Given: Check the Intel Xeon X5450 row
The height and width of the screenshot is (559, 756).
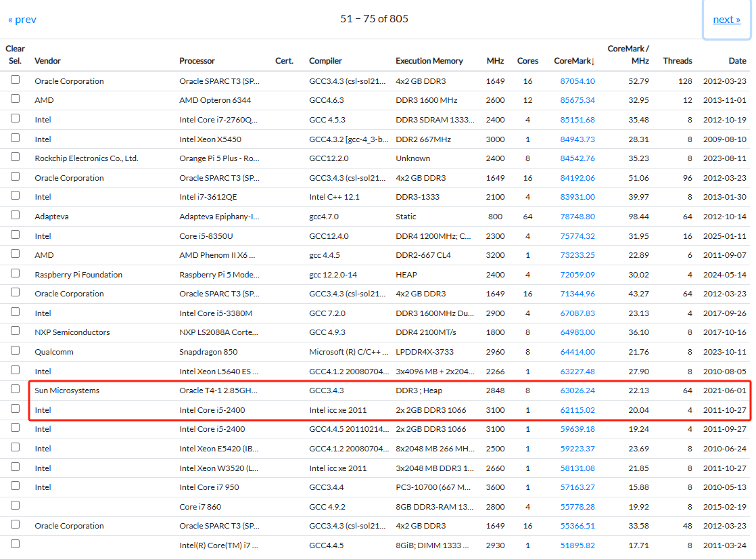Looking at the screenshot, I should 16,138.
